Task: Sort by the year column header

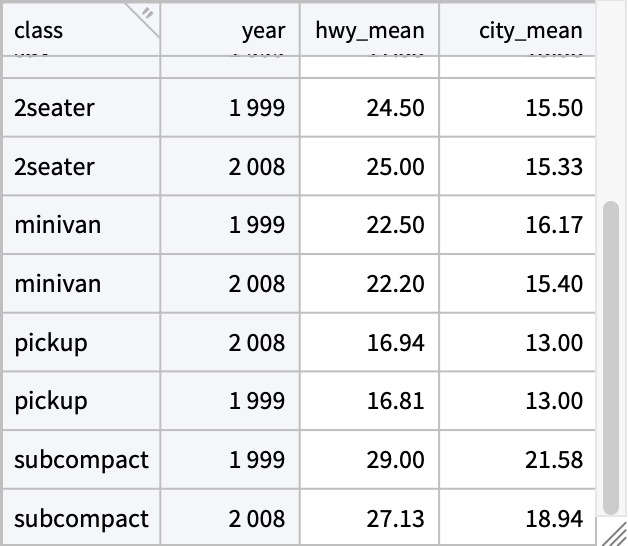Action: (x=263, y=30)
